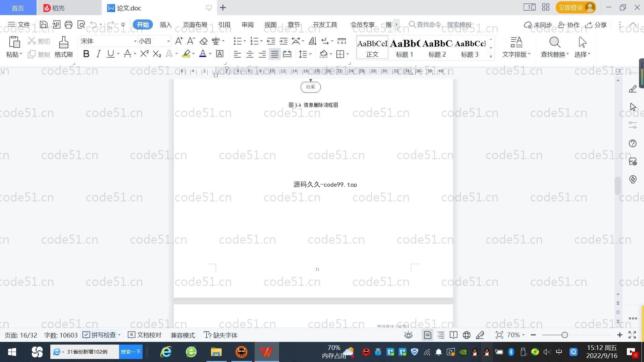Click the bulleted list icon
The width and height of the screenshot is (644, 362).
click(x=237, y=41)
